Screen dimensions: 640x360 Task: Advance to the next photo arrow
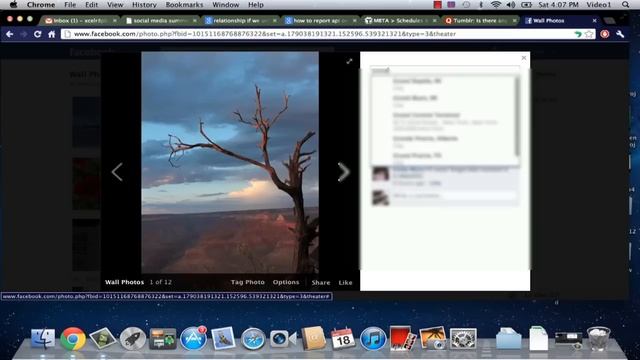point(344,172)
